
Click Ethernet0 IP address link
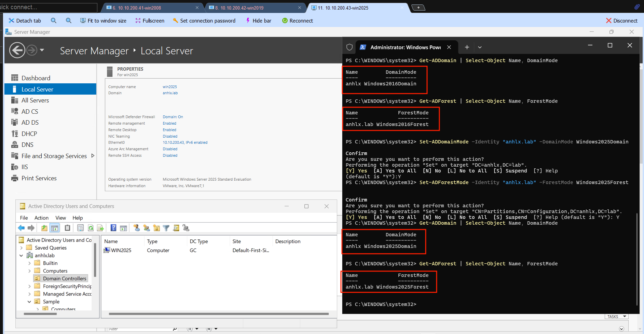click(x=185, y=142)
